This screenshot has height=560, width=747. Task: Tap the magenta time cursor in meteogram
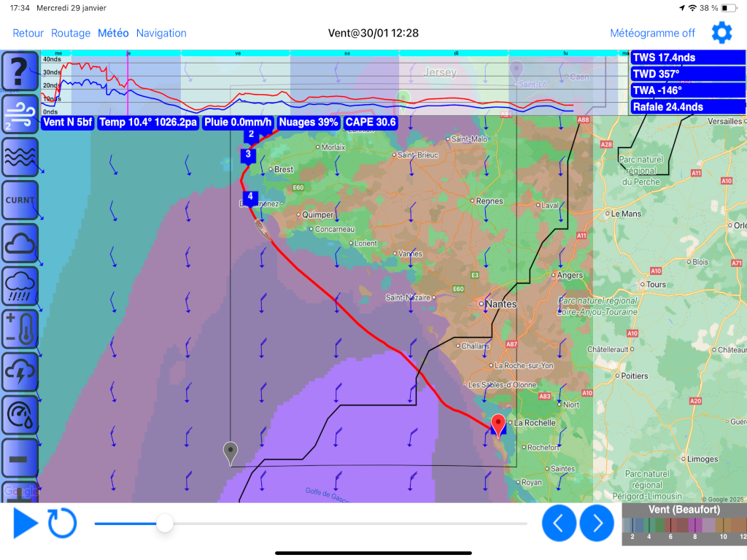[x=128, y=82]
